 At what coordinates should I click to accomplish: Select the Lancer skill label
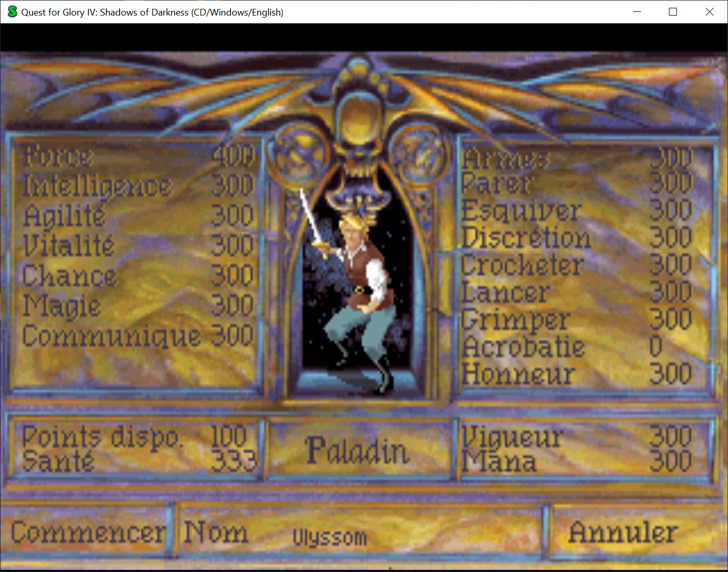tap(505, 292)
